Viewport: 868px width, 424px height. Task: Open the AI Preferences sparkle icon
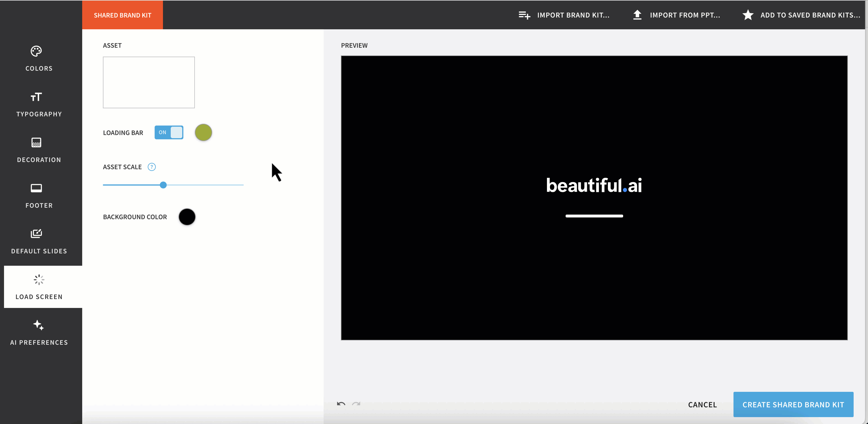[x=39, y=325]
